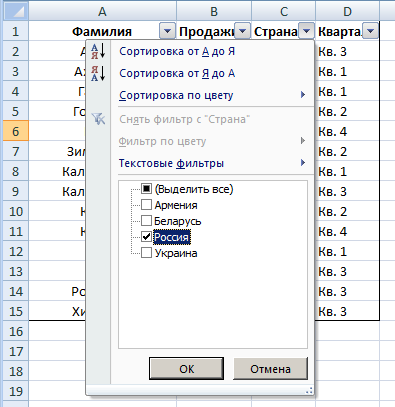Image resolution: width=395 pixels, height=407 pixels.
Task: Click the Кв. 3 cell in row 13
Action: pos(347,271)
